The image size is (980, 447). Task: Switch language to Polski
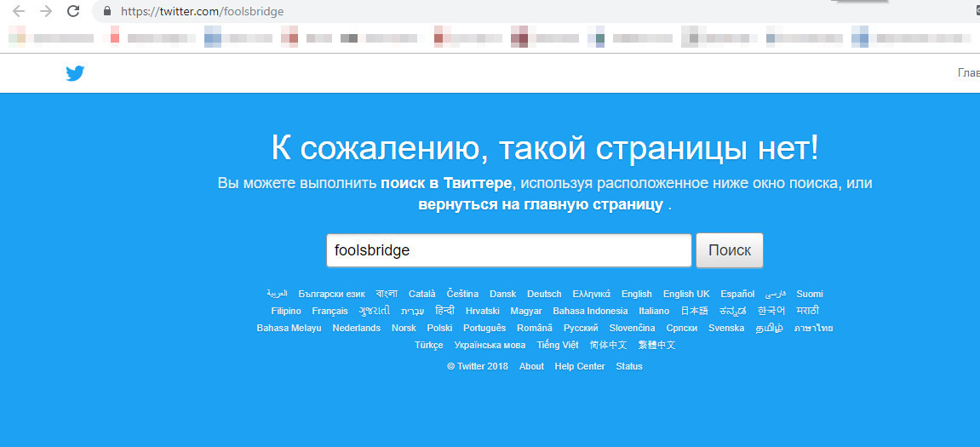[439, 328]
